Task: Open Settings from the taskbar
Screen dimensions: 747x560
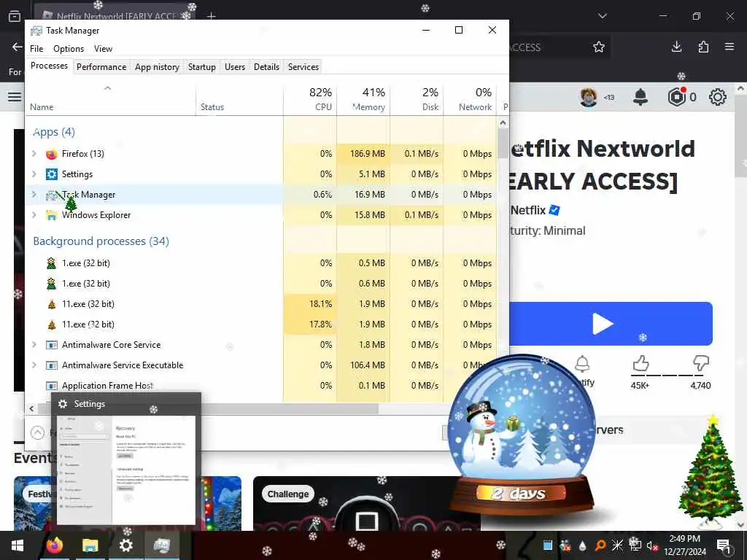Action: pyautogui.click(x=125, y=545)
